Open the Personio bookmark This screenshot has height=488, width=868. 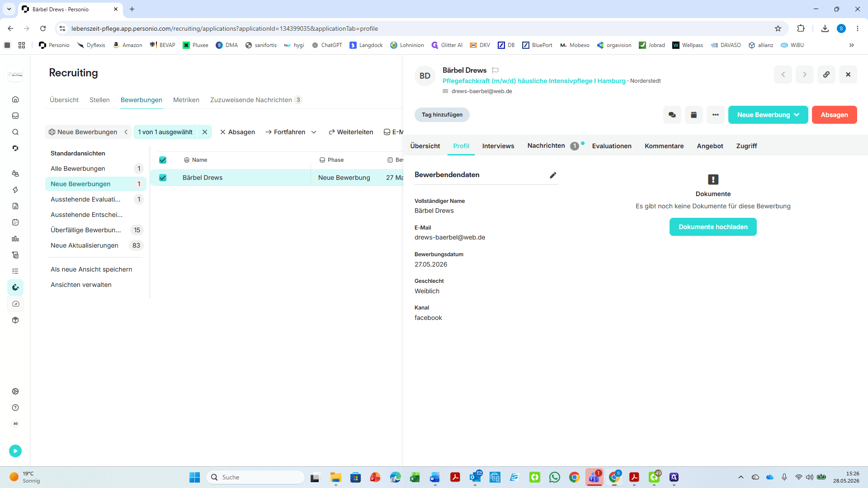(54, 45)
